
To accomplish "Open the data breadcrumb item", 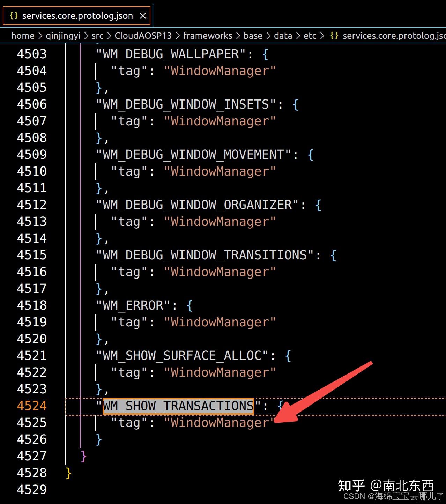I will tap(283, 35).
